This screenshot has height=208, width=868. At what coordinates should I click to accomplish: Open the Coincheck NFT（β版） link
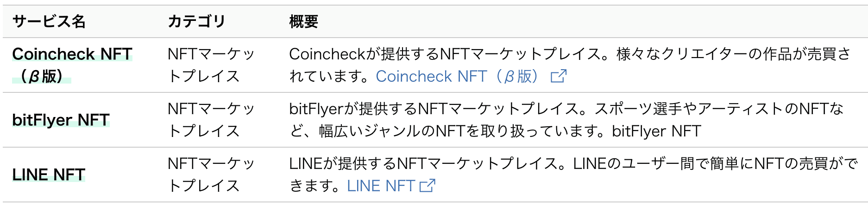458,76
